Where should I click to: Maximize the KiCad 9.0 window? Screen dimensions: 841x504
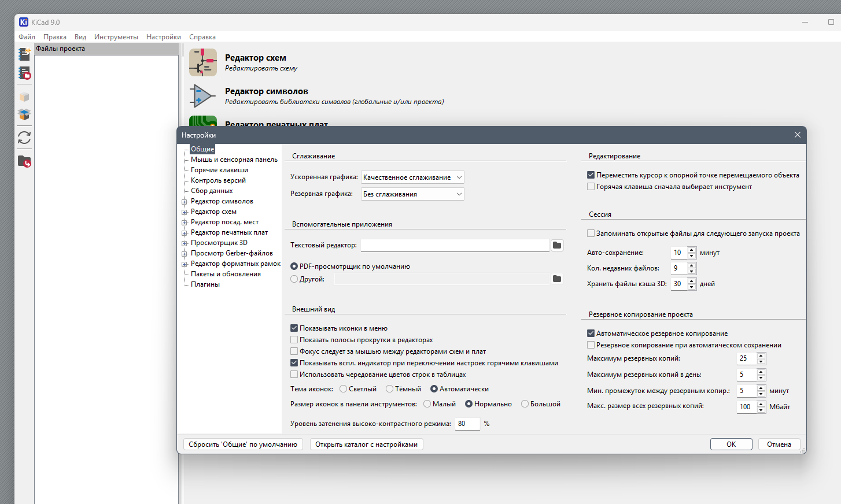coord(831,22)
